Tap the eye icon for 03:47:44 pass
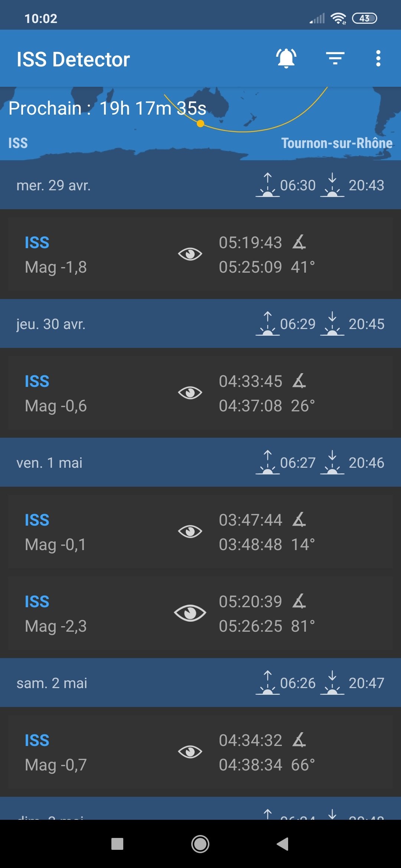 [x=190, y=532]
